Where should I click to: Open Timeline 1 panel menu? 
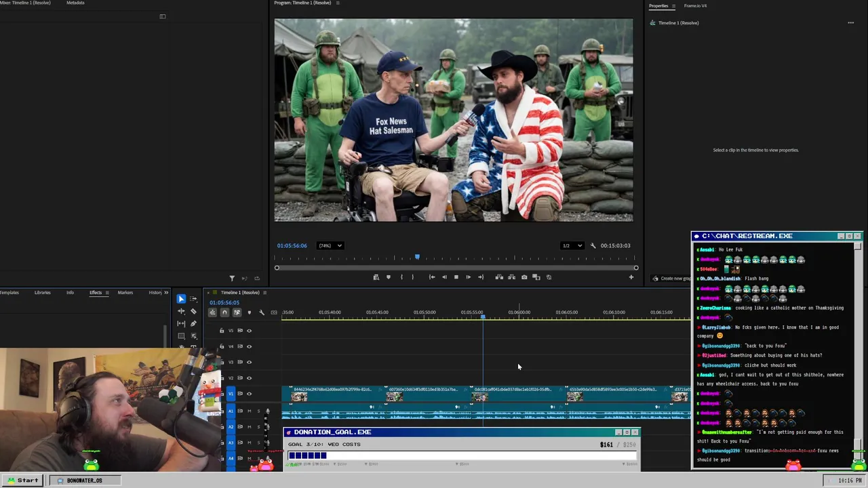click(265, 293)
